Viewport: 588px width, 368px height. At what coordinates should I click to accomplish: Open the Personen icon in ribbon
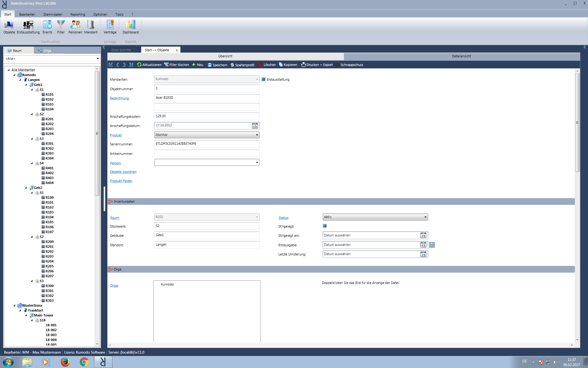click(75, 25)
